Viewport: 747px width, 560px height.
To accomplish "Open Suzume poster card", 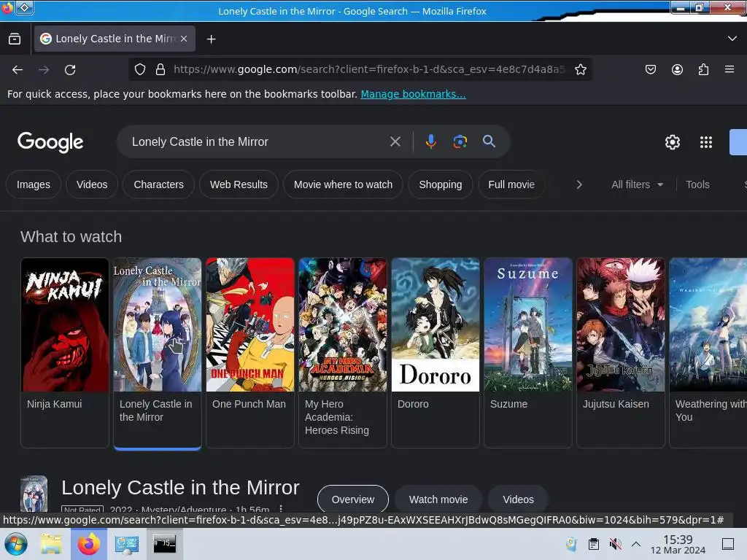I will coord(528,352).
